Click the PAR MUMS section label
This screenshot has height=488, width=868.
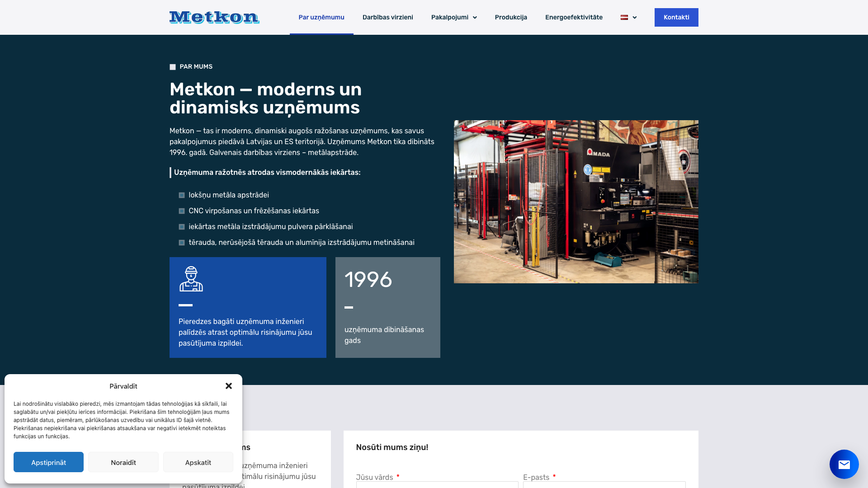196,66
